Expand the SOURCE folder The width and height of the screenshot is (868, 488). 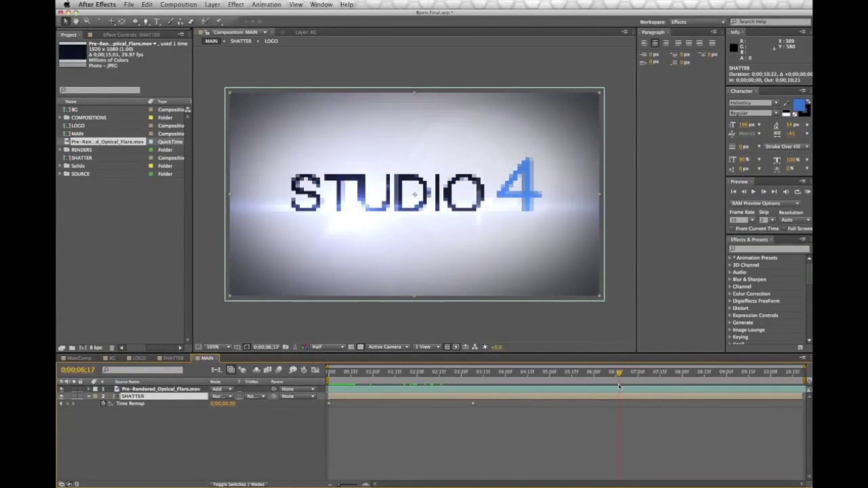click(x=61, y=174)
